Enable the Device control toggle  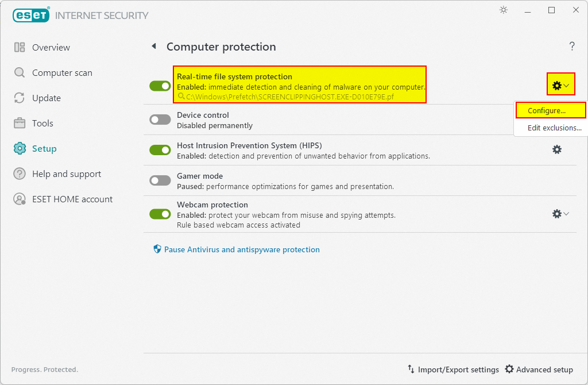[160, 120]
